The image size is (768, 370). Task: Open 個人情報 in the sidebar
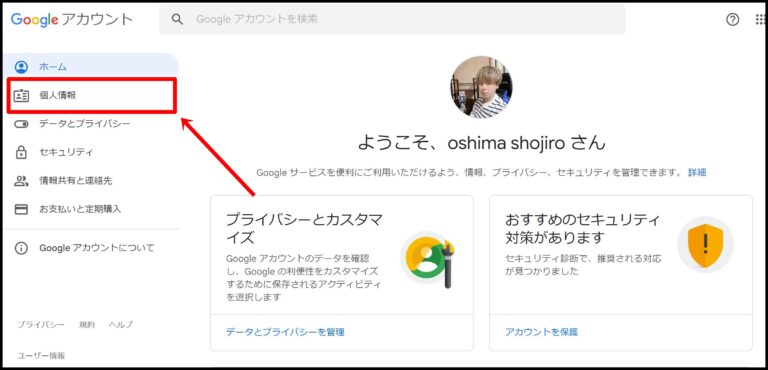coord(91,96)
